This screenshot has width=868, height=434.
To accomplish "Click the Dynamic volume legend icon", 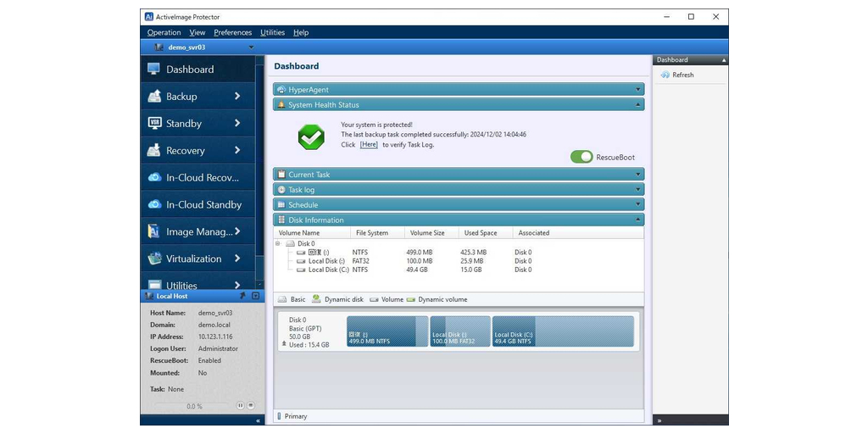I will pos(411,299).
